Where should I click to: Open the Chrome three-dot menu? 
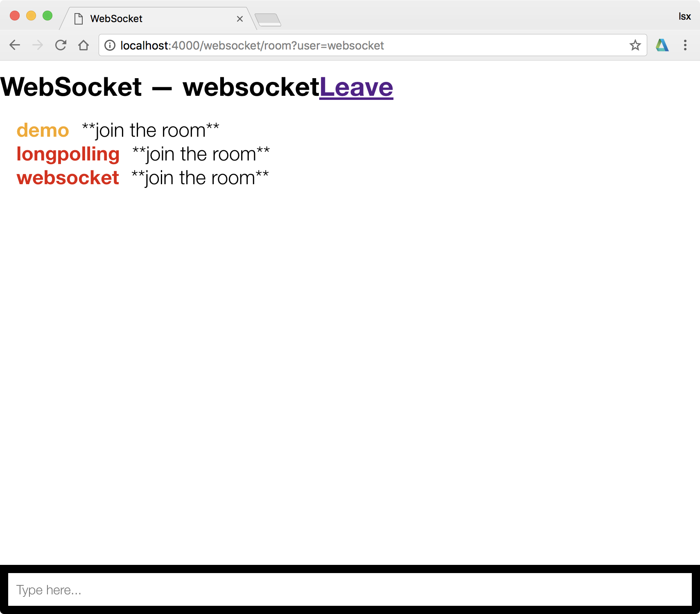coord(685,45)
